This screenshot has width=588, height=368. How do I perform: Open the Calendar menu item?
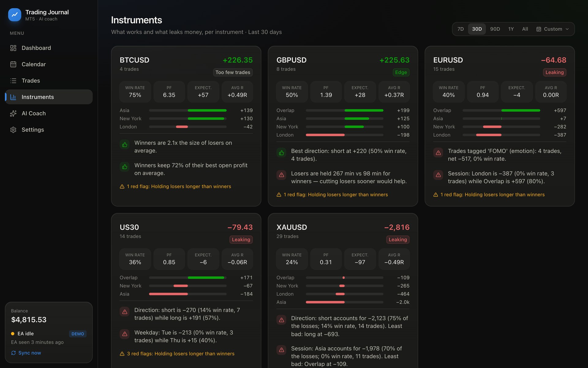tap(49, 64)
